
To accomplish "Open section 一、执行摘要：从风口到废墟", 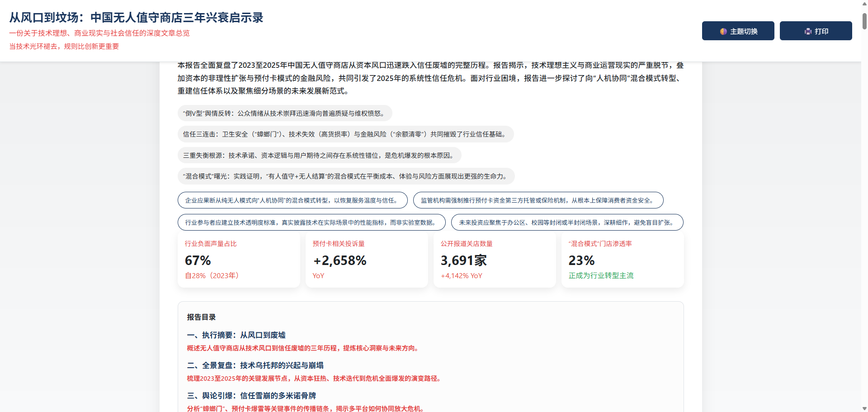I will coord(236,335).
